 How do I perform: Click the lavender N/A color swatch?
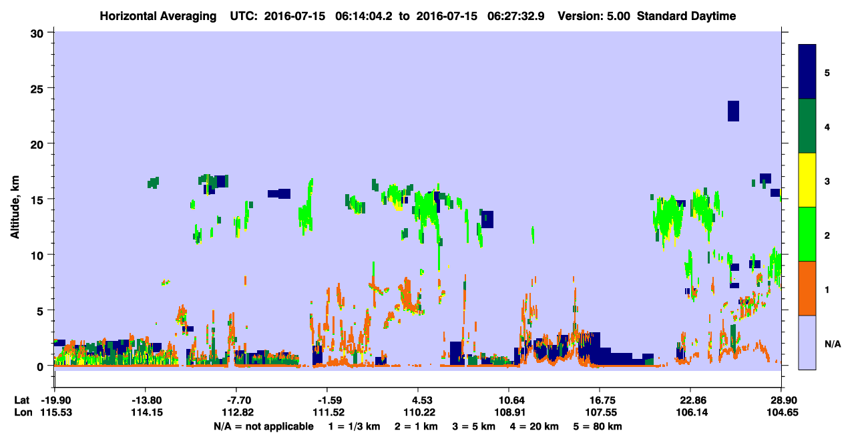(x=807, y=342)
